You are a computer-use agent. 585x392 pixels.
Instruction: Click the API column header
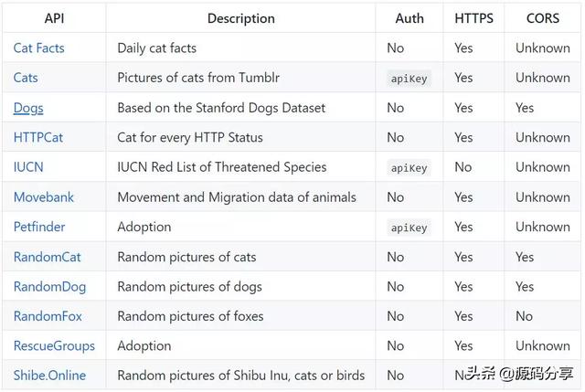point(55,18)
